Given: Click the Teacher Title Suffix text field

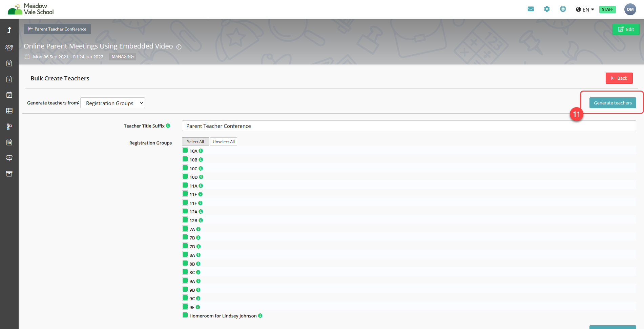Looking at the screenshot, I should click(x=409, y=126).
